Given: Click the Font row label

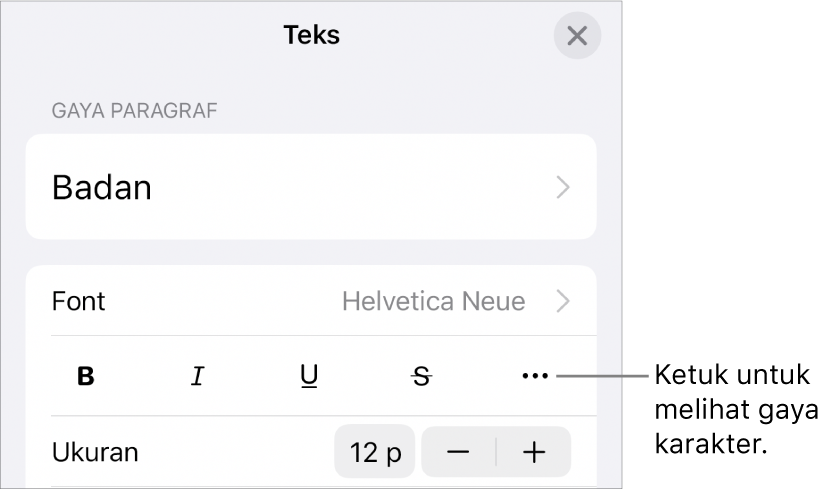Looking at the screenshot, I should tap(79, 301).
